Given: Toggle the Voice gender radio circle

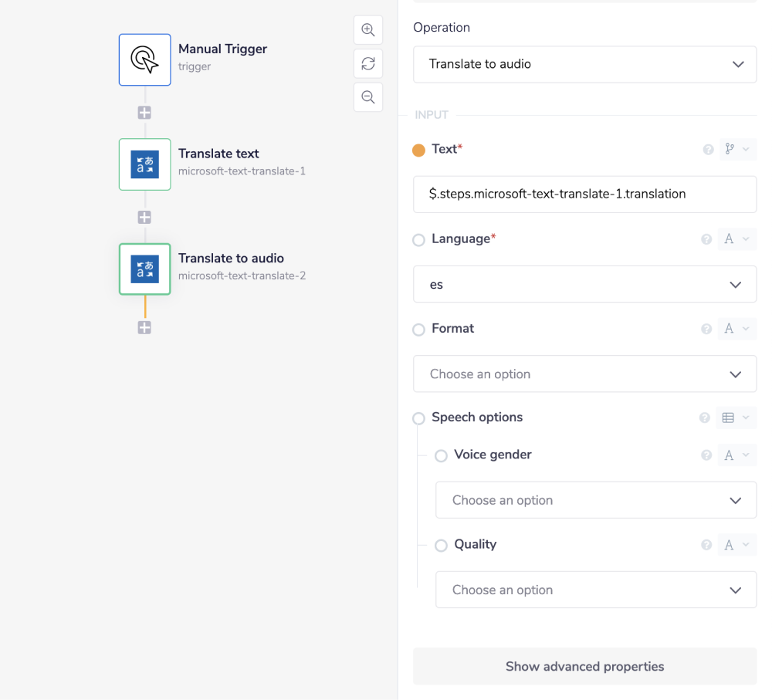Looking at the screenshot, I should [x=441, y=456].
